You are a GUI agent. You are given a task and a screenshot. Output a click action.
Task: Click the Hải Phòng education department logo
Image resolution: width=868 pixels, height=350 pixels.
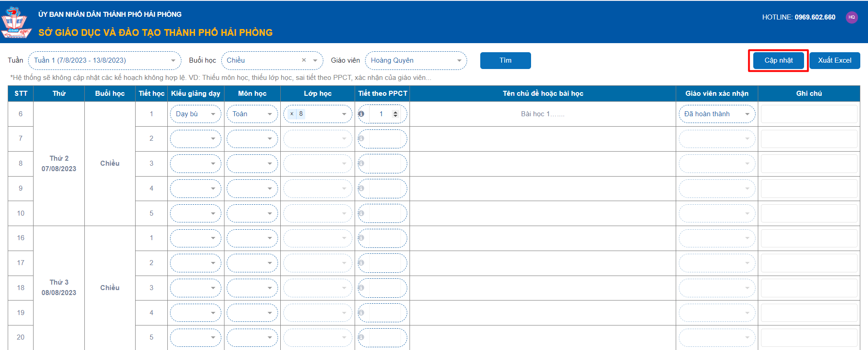[16, 22]
